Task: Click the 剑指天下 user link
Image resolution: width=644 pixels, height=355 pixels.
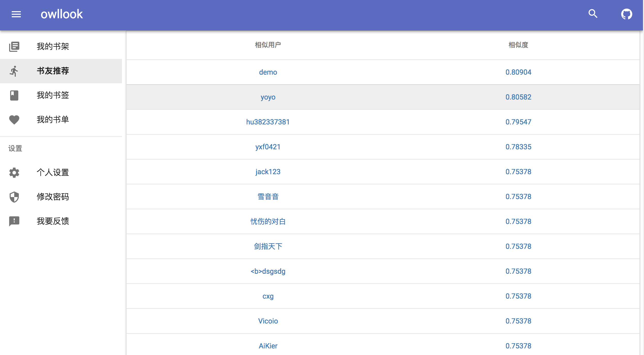Action: coord(268,246)
